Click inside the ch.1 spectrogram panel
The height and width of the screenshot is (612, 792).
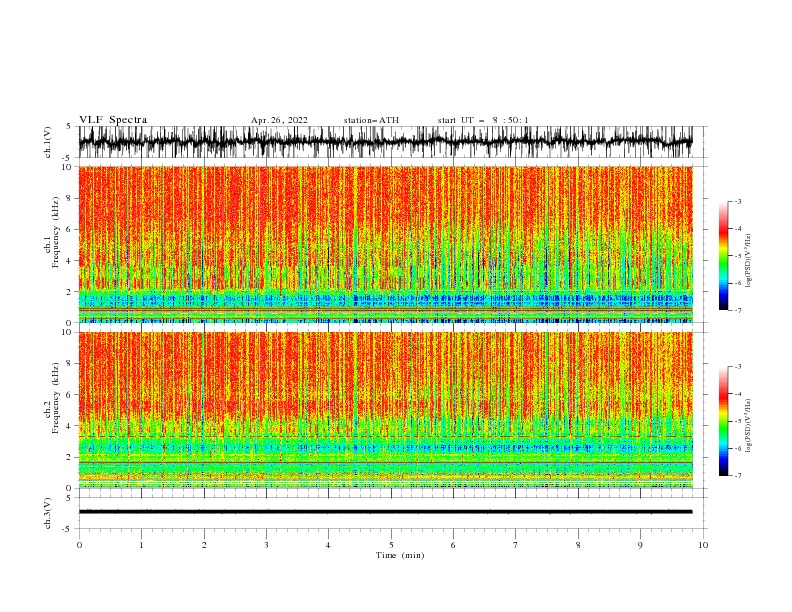385,244
